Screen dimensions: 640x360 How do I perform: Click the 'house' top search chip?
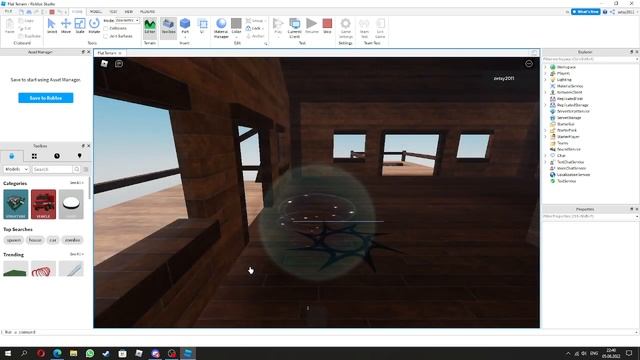pyautogui.click(x=35, y=240)
